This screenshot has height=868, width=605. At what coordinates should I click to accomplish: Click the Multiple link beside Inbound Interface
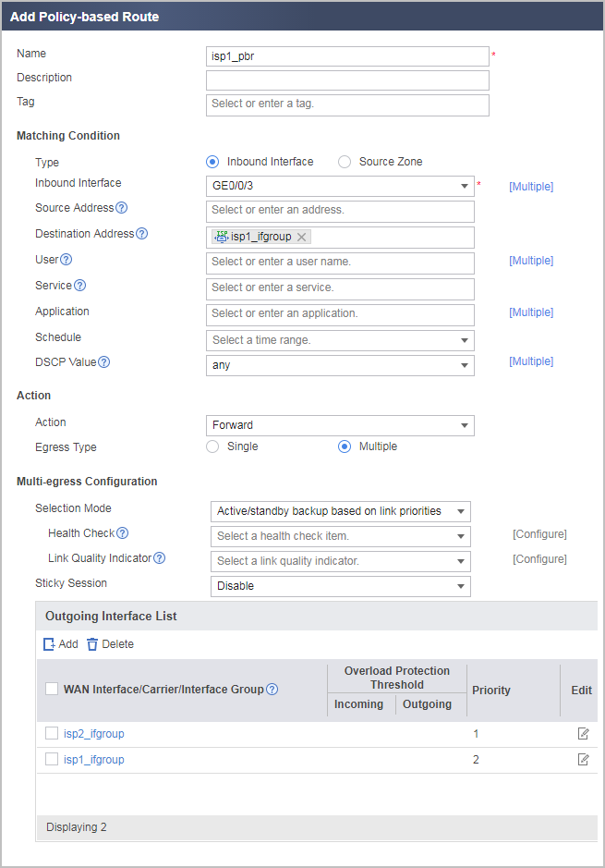531,187
